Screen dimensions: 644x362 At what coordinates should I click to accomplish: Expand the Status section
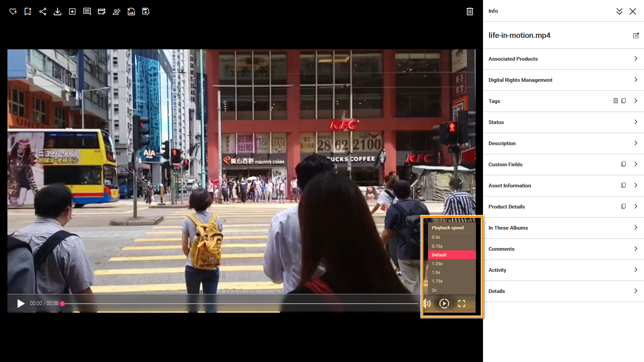coord(563,122)
